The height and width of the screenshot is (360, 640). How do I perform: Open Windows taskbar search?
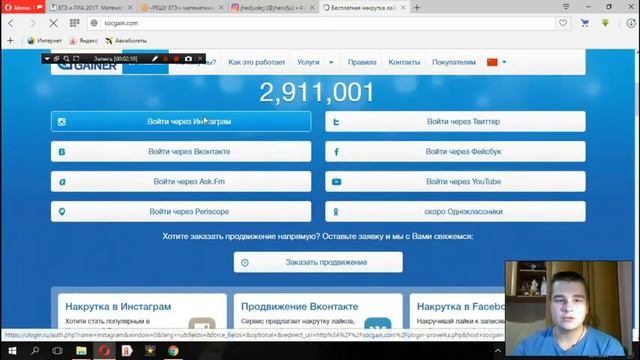pos(35,351)
